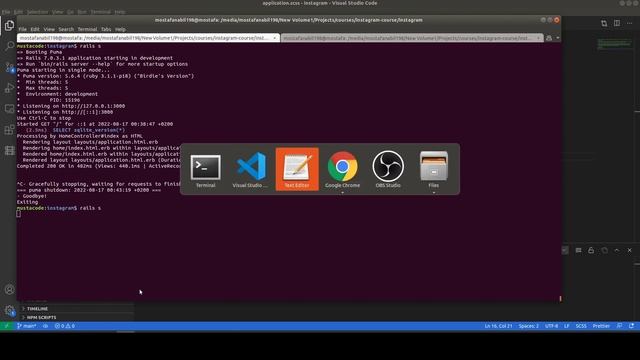Open VS Code Search sidebar icon
The height and width of the screenshot is (360, 640).
pyautogui.click(x=9, y=46)
